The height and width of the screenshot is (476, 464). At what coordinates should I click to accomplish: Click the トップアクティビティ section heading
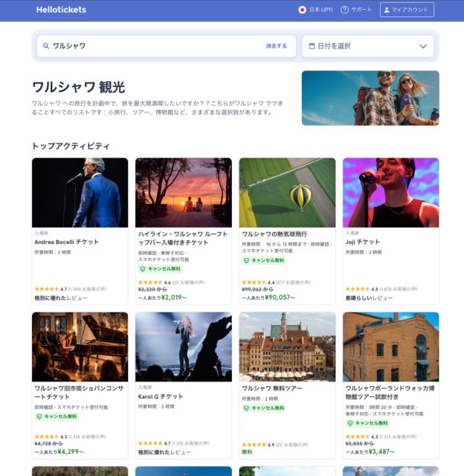(x=71, y=146)
